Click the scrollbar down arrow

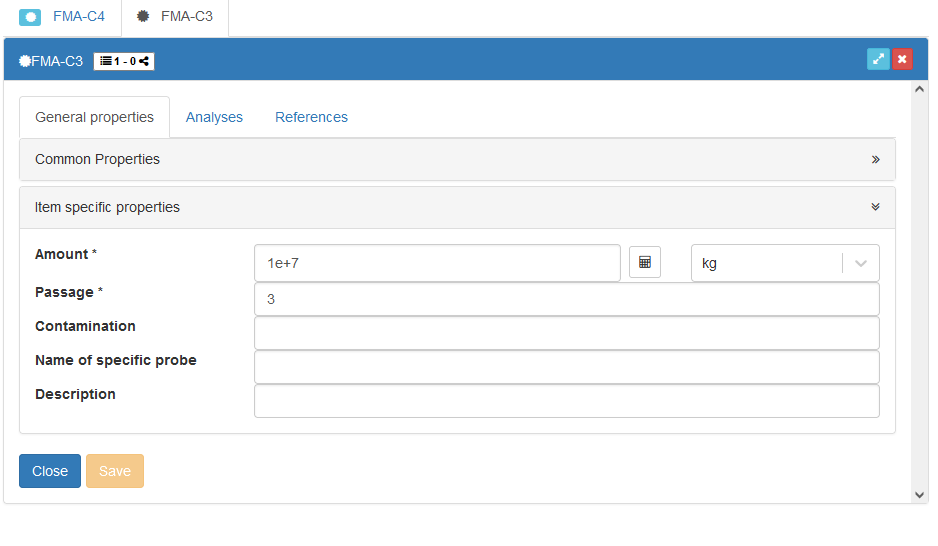(x=919, y=494)
